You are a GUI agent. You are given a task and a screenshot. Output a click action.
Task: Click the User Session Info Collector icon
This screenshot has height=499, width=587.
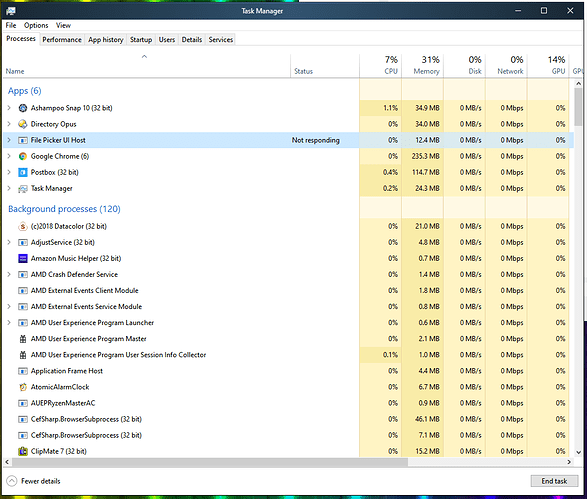point(23,355)
